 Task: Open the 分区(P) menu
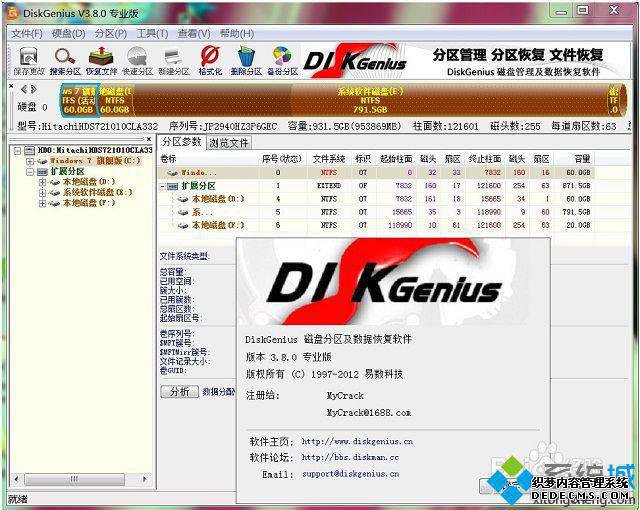(111, 33)
